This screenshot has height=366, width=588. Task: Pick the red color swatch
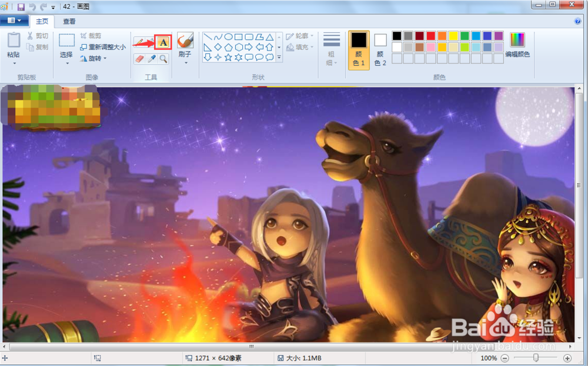(x=431, y=36)
